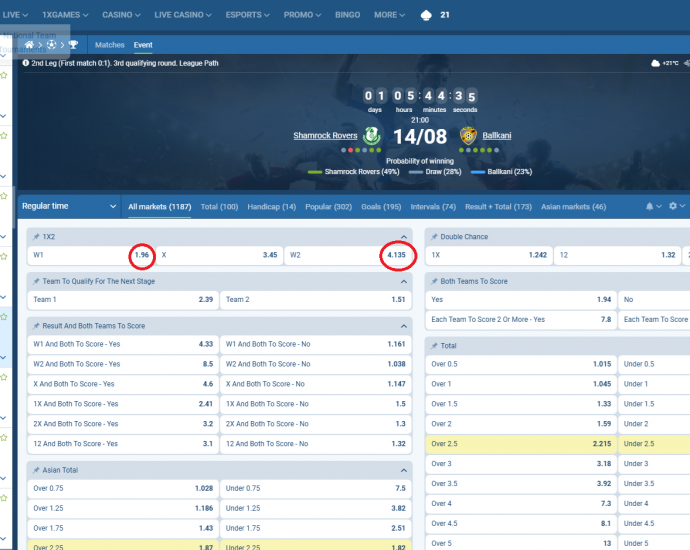Viewport: 690px width, 550px height.
Task: Open Ballkani team link
Action: point(497,136)
